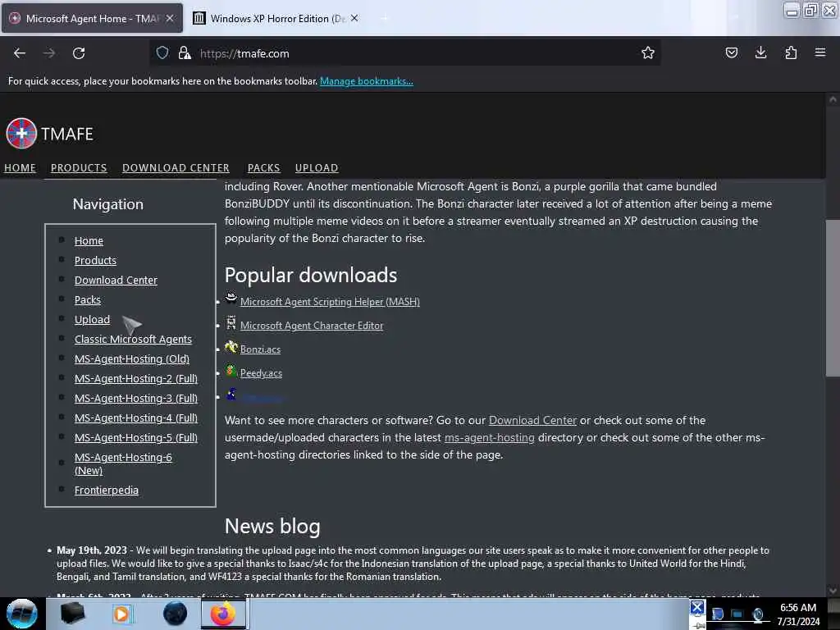Reload the page with the refresh icon
Image resolution: width=840 pixels, height=630 pixels.
(x=79, y=53)
